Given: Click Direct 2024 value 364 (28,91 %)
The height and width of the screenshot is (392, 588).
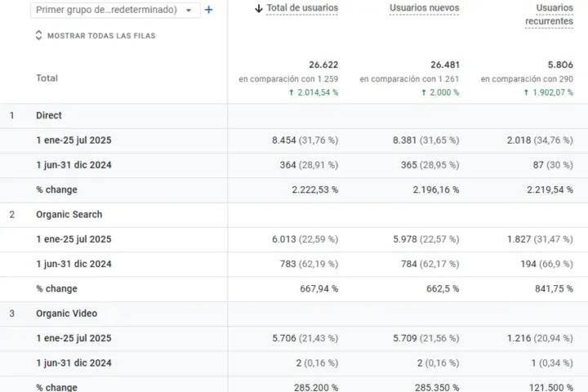Looking at the screenshot, I should click(x=309, y=165).
